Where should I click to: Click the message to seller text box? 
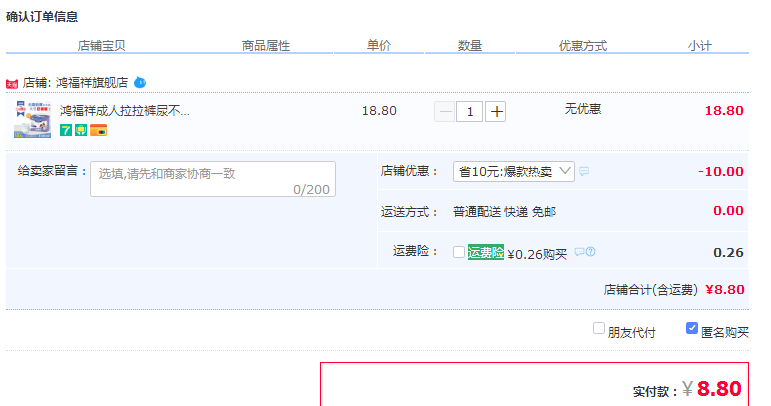[x=213, y=179]
